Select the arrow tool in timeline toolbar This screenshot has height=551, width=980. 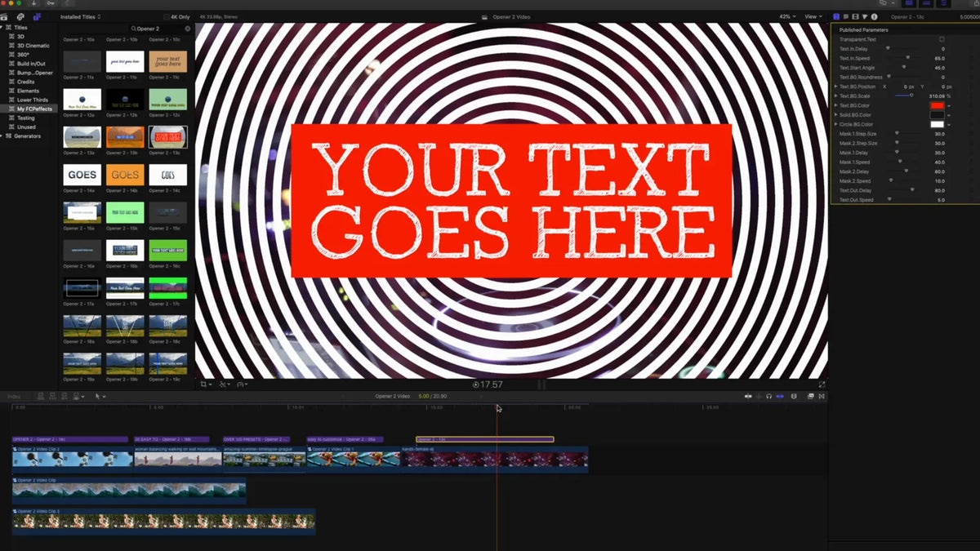tap(99, 397)
